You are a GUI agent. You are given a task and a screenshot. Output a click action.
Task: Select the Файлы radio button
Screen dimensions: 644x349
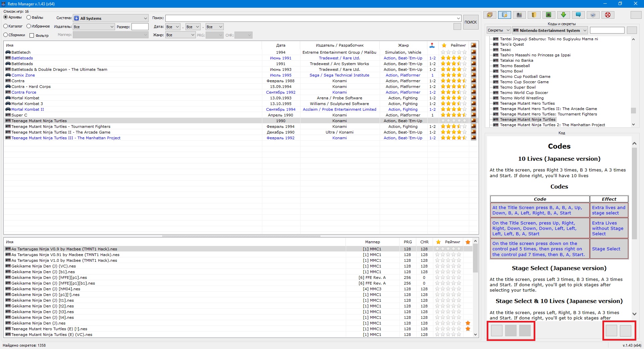coord(29,17)
